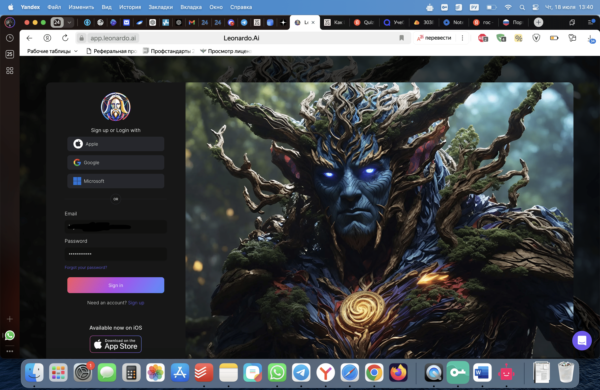Click the green shield extension icon

pyautogui.click(x=501, y=38)
